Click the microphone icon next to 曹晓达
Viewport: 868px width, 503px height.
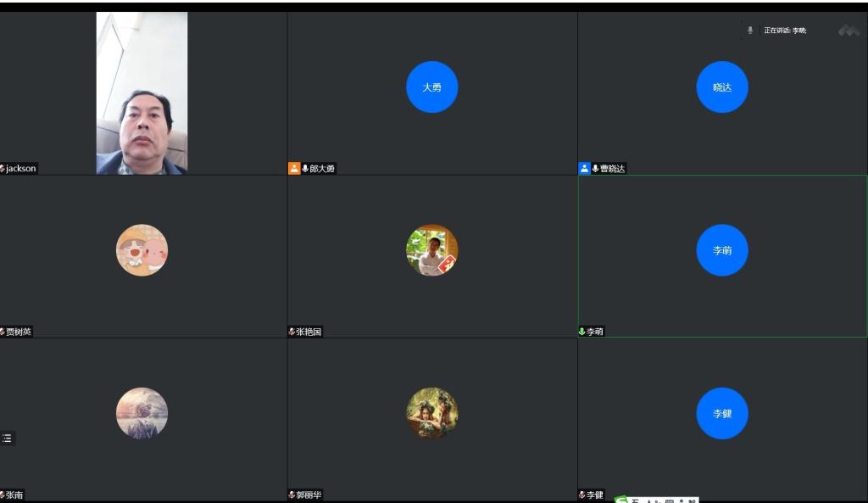click(x=596, y=169)
